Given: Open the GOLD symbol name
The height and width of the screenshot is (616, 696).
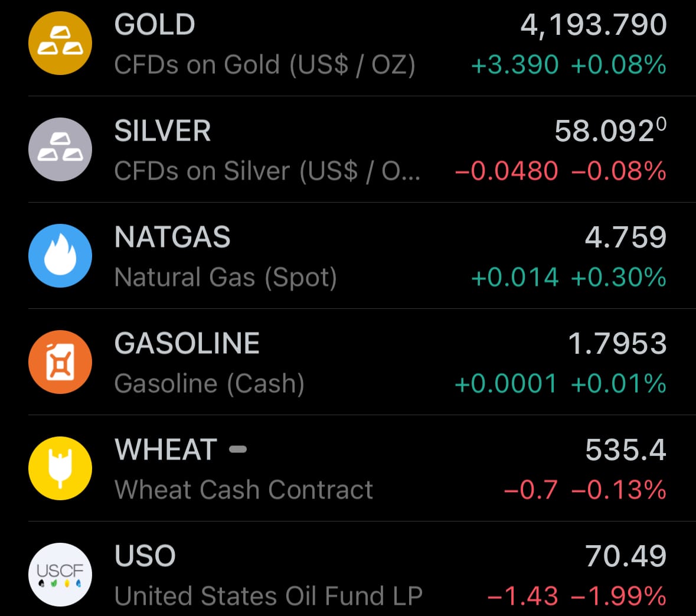Looking at the screenshot, I should (155, 25).
